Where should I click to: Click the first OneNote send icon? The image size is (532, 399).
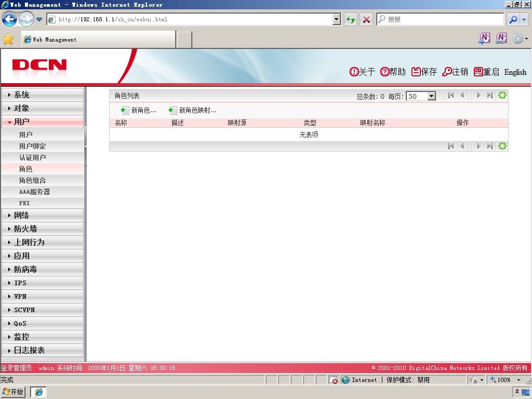(484, 38)
